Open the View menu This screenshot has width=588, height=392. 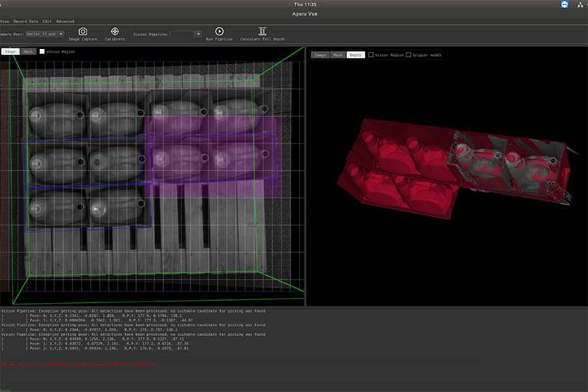[x=5, y=22]
